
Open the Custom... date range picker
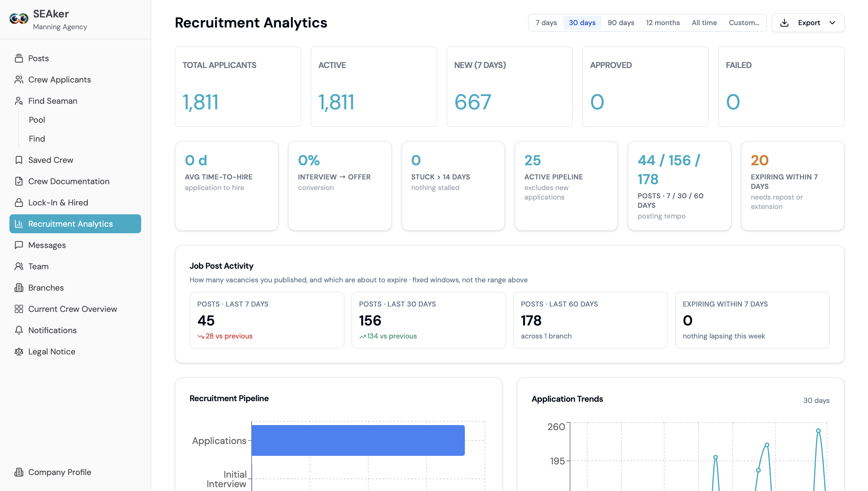[x=744, y=22]
